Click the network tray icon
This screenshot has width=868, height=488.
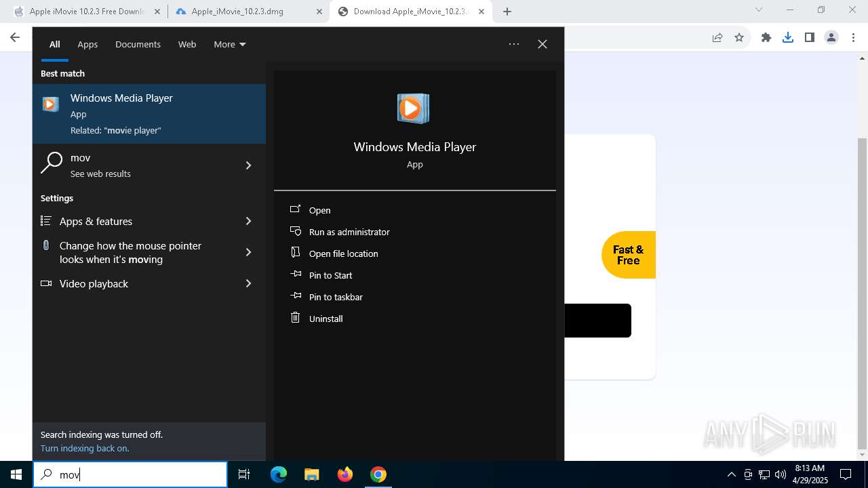764,474
